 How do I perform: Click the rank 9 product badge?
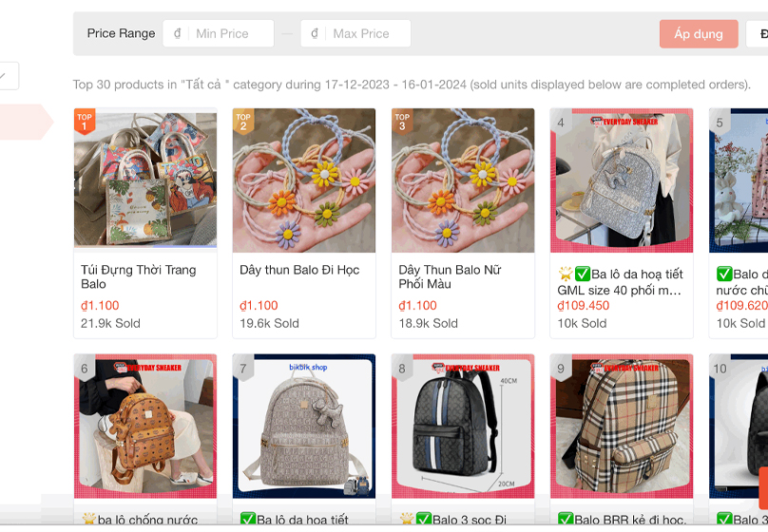tap(561, 369)
